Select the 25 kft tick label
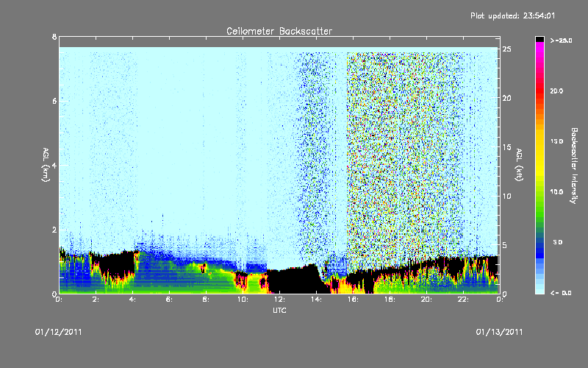Screen dimensions: 588x368 [x=506, y=49]
